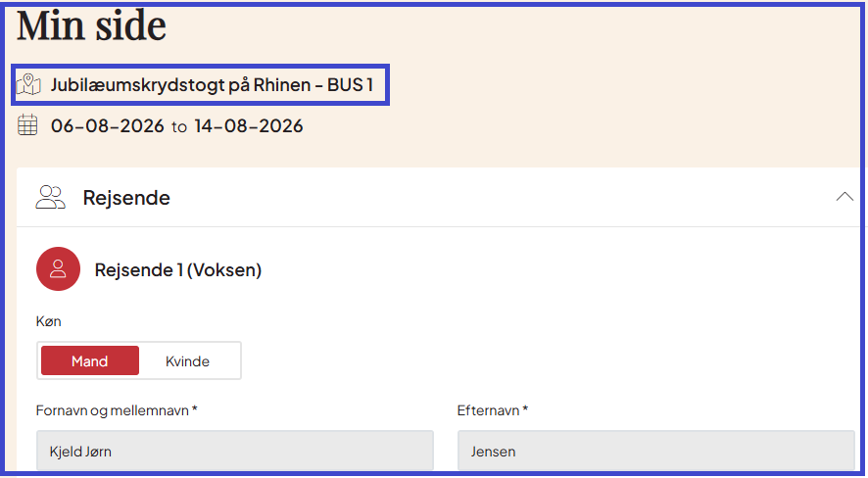Click the red avatar icon for Rejsende 1
The width and height of the screenshot is (868, 478).
pyautogui.click(x=58, y=268)
